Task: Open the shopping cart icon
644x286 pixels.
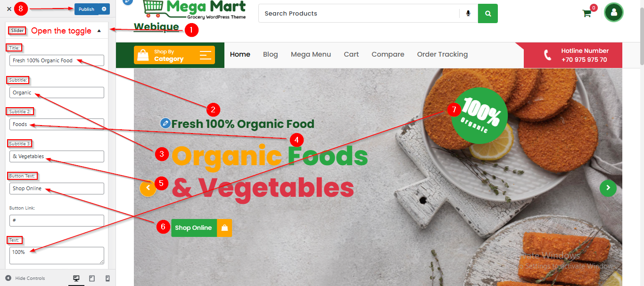Action: tap(587, 13)
